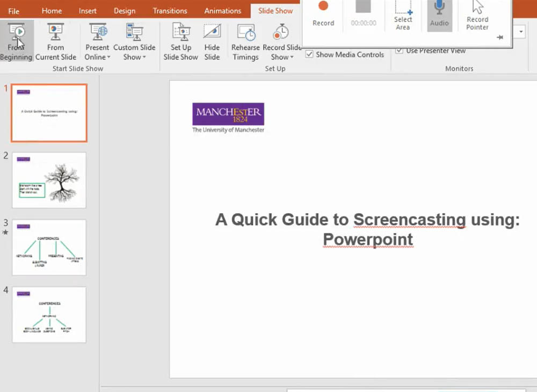Viewport: 537px width, 392px height.
Task: Click the gray stop square above the timer
Action: coord(363,6)
